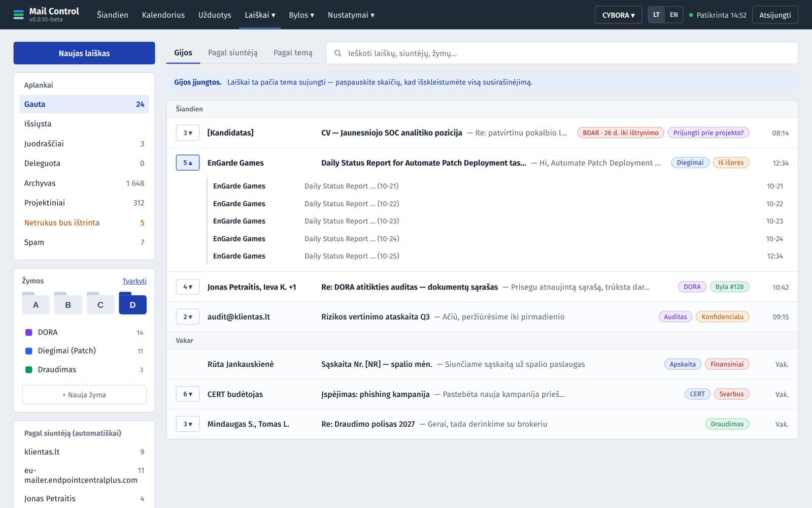Switch interface language to LT
The height and width of the screenshot is (508, 812).
coord(657,15)
